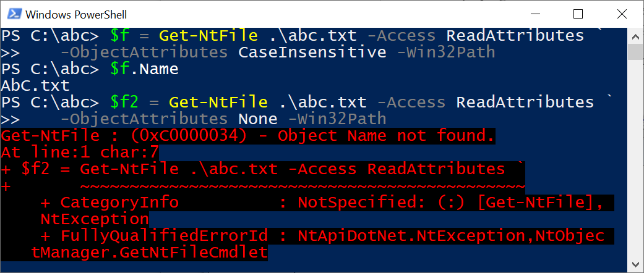Click the first Get-NtFile command

208,36
